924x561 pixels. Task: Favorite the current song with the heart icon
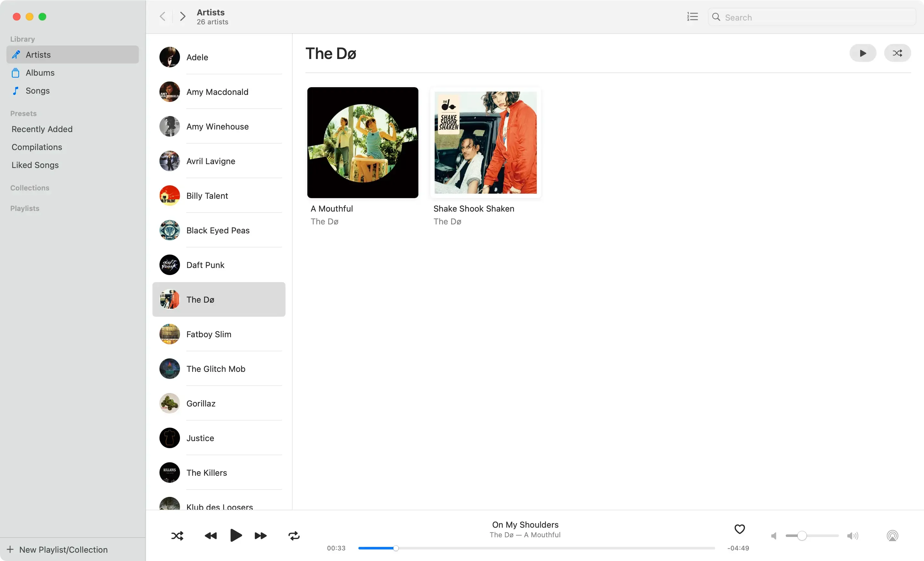(x=739, y=530)
